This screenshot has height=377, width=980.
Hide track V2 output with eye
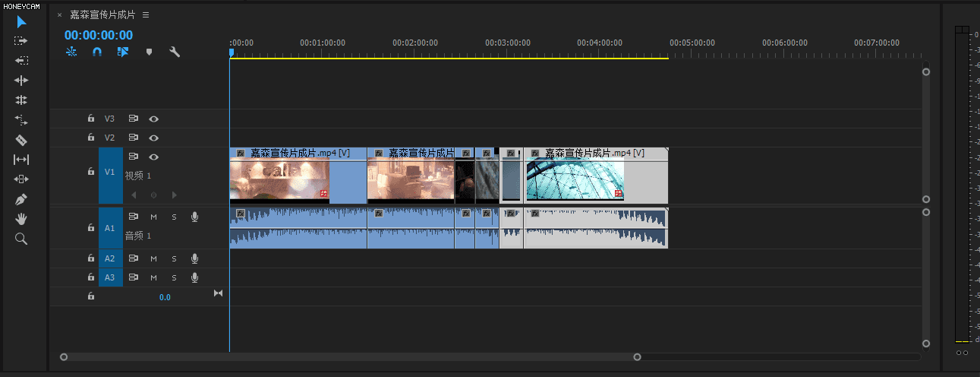154,138
